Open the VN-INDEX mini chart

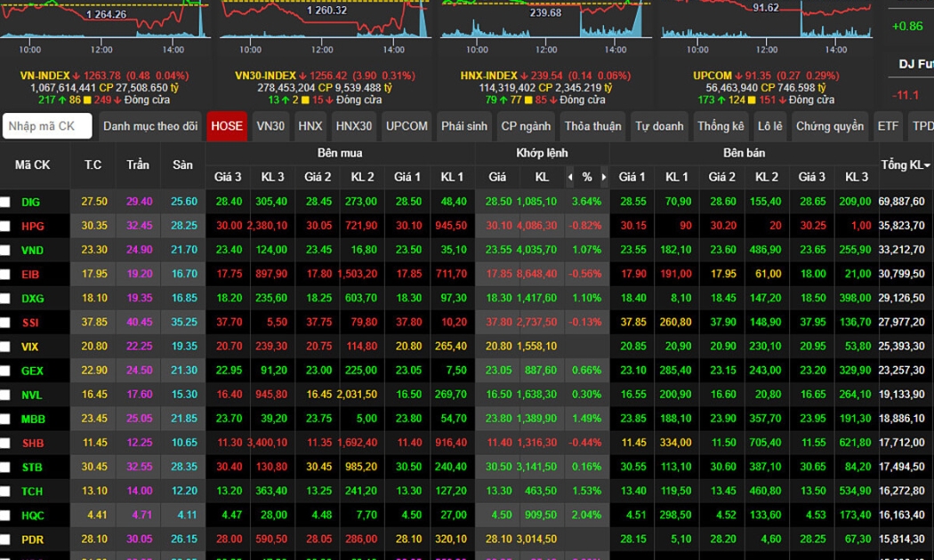(x=105, y=20)
